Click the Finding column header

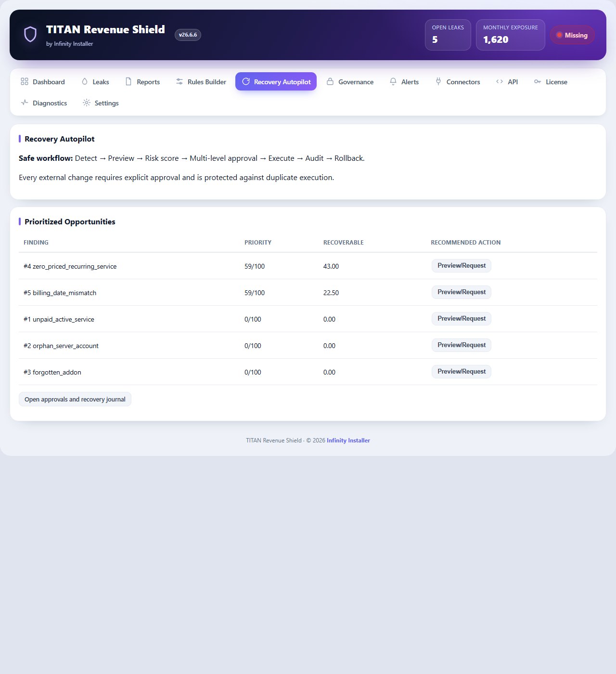pos(36,243)
